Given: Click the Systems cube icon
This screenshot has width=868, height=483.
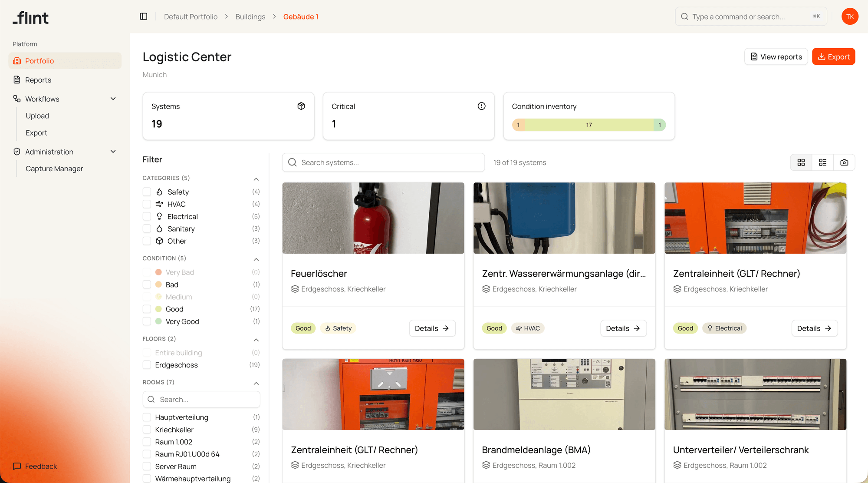Looking at the screenshot, I should point(301,106).
